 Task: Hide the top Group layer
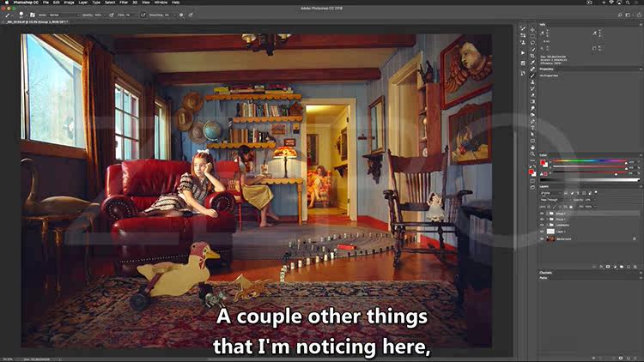(542, 214)
